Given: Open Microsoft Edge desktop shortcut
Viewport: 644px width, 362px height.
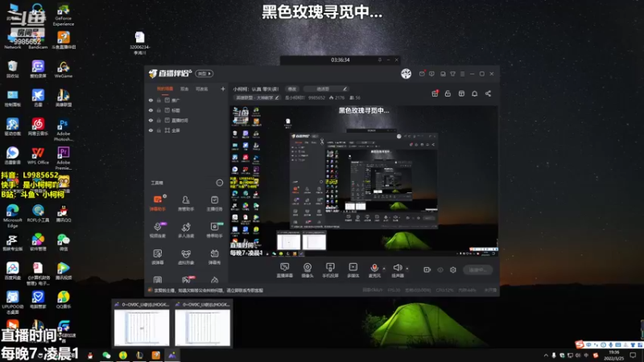Looking at the screenshot, I should pos(12,216).
